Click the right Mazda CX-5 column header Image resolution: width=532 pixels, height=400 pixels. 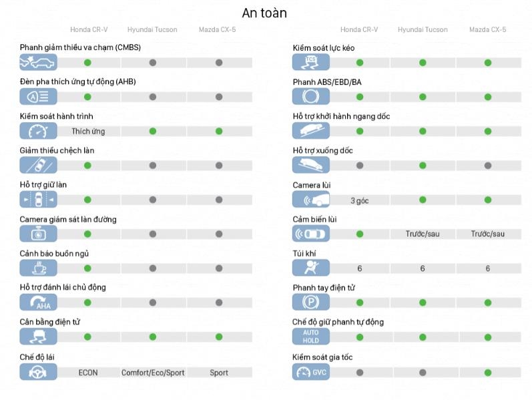487,29
